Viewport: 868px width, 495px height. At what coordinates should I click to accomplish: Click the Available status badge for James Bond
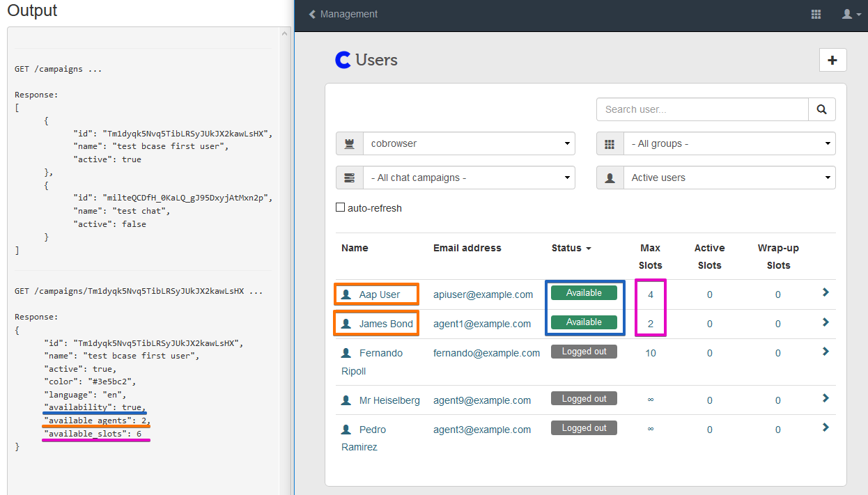pos(584,322)
